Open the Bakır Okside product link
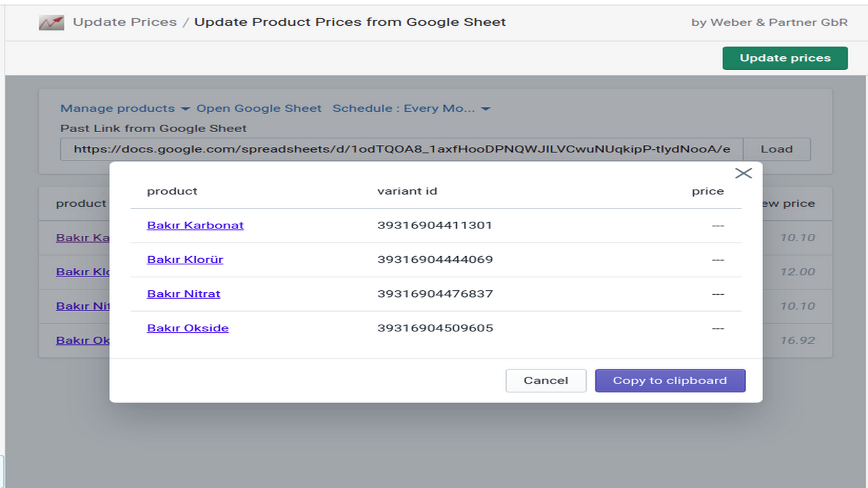The width and height of the screenshot is (868, 488). (x=187, y=328)
